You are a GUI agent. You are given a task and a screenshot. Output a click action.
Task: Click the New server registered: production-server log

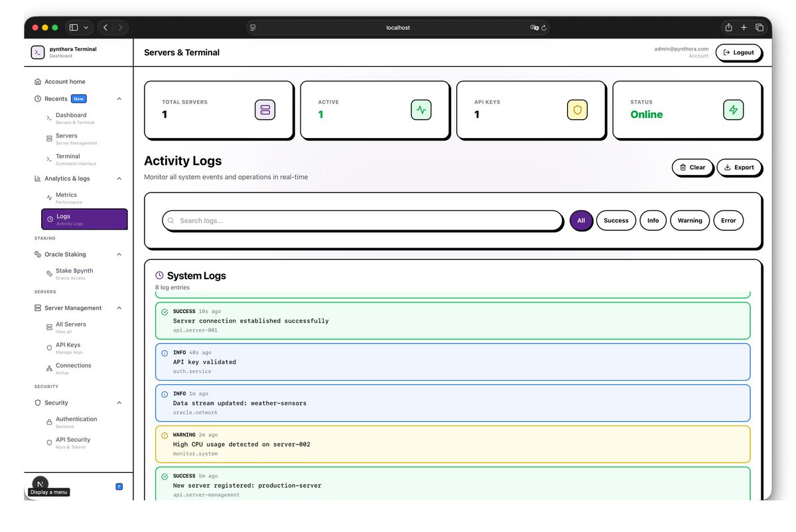tap(453, 484)
